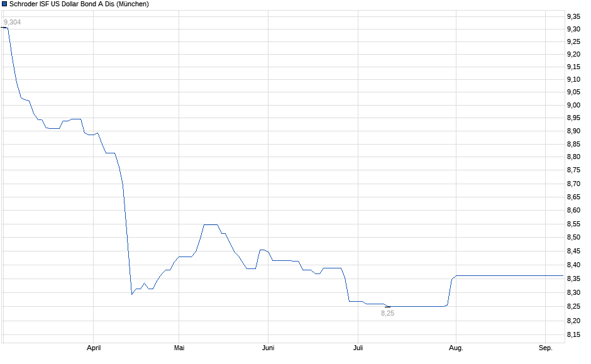This screenshot has height=364, width=591.
Task: Click the 8,25 low value label
Action: click(x=387, y=313)
